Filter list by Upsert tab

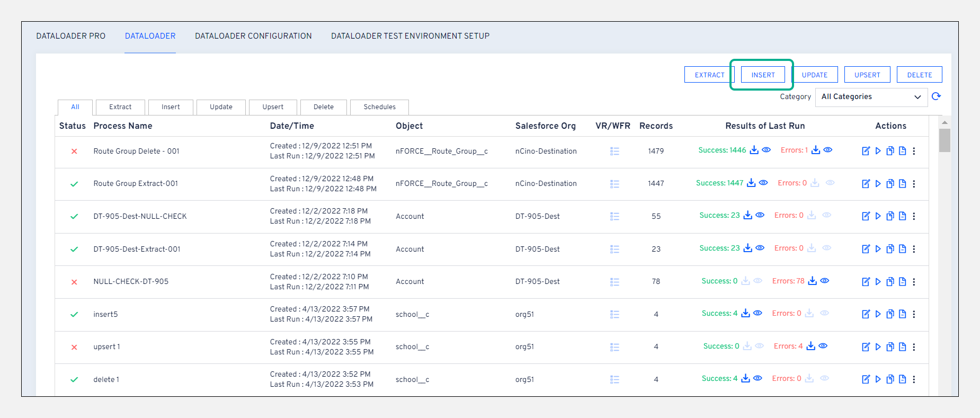(x=273, y=107)
